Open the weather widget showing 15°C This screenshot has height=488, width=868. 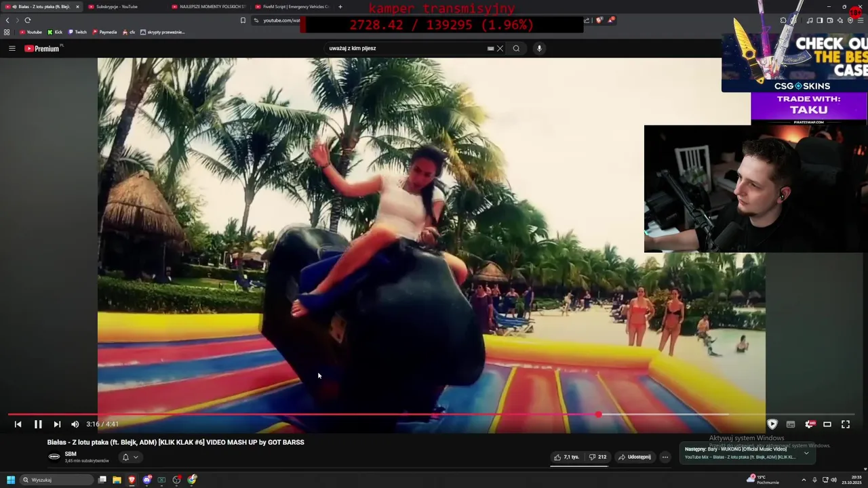762,480
